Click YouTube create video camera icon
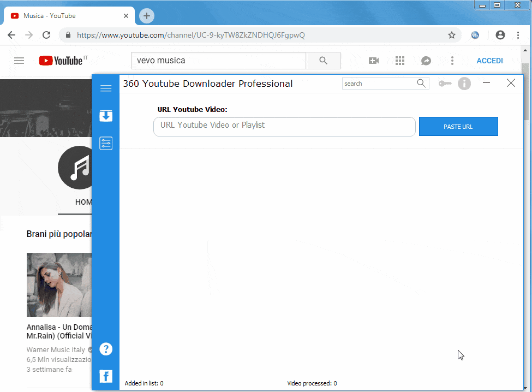 tap(374, 61)
